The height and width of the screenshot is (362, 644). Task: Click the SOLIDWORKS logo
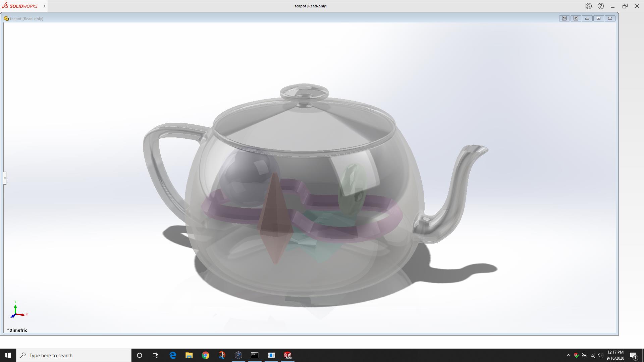coord(20,6)
